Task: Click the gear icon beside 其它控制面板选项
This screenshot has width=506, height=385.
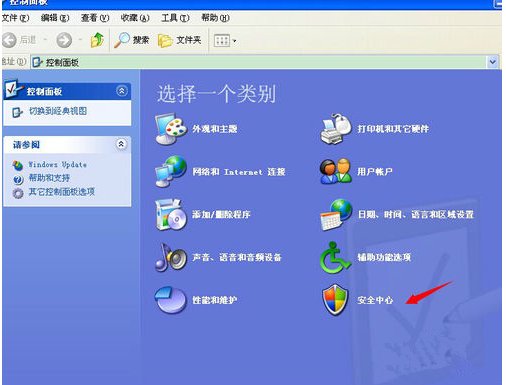Action: pos(18,193)
